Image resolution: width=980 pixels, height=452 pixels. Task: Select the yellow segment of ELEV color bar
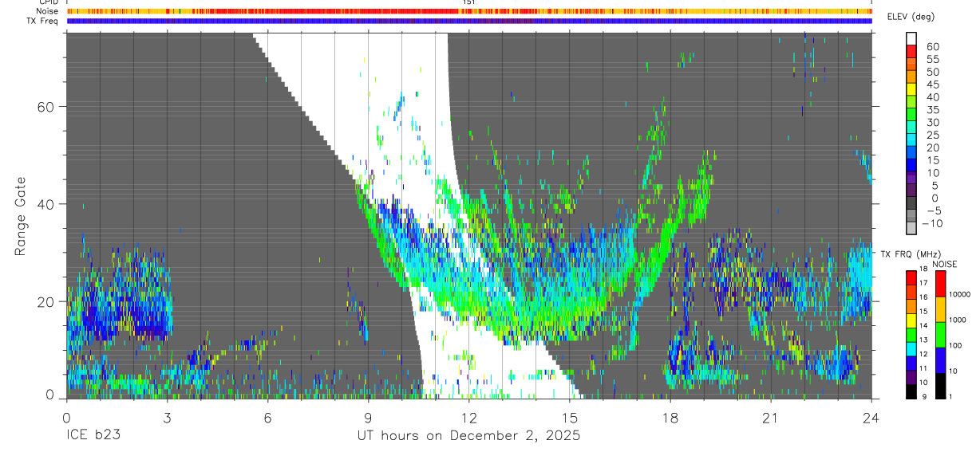click(911, 88)
